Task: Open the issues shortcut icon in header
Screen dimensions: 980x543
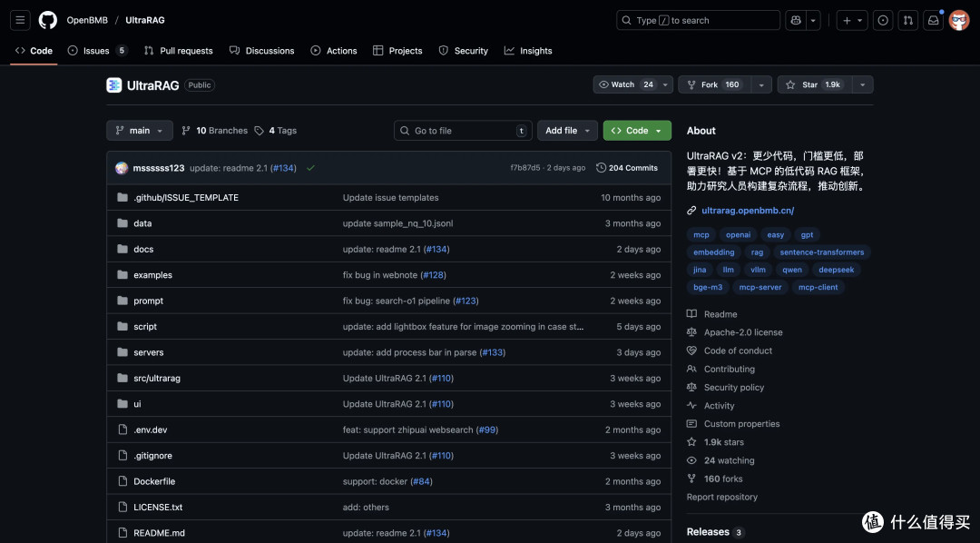Action: pos(883,20)
